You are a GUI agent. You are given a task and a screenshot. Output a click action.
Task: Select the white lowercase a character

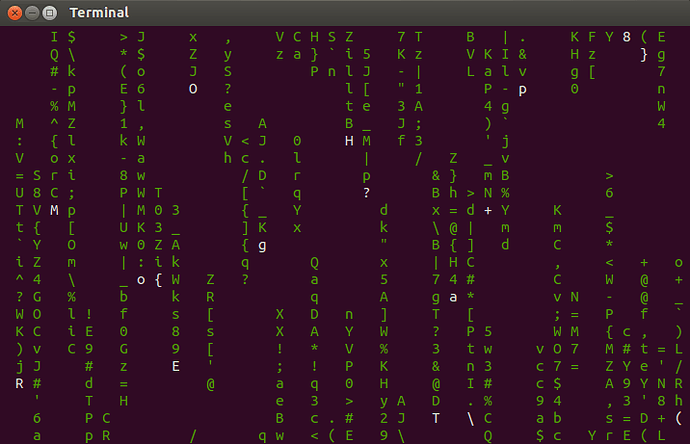click(453, 298)
